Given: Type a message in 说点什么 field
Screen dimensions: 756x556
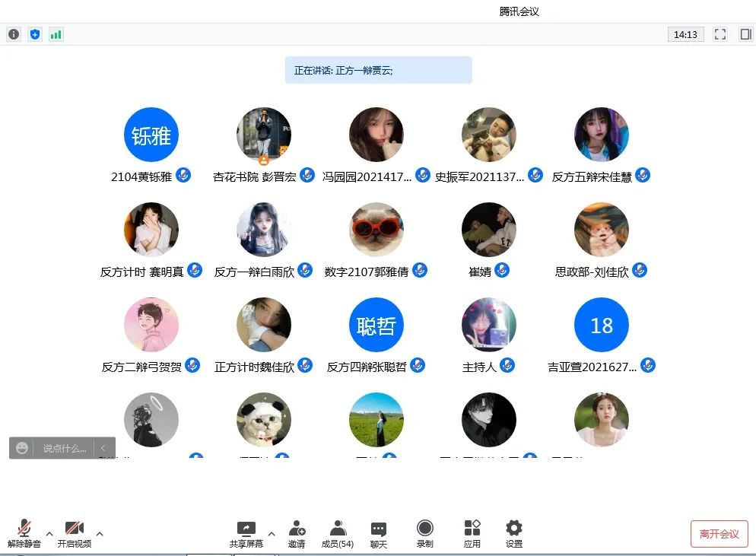Looking at the screenshot, I should point(64,448).
